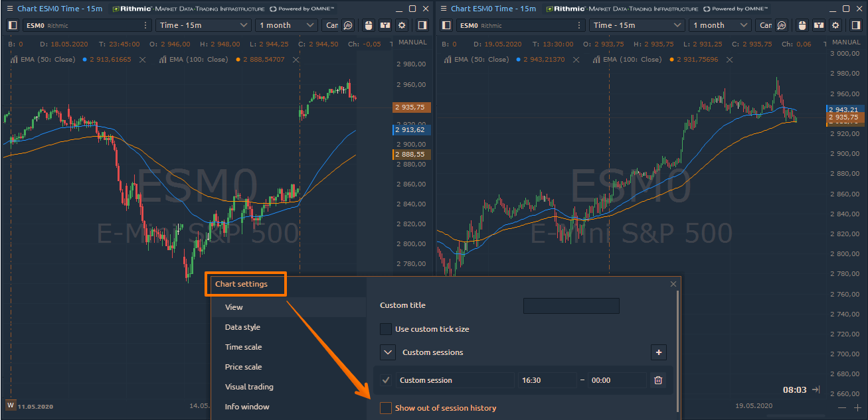Open the hamburger menu of the left chart
The width and height of the screenshot is (868, 420).
[x=9, y=9]
